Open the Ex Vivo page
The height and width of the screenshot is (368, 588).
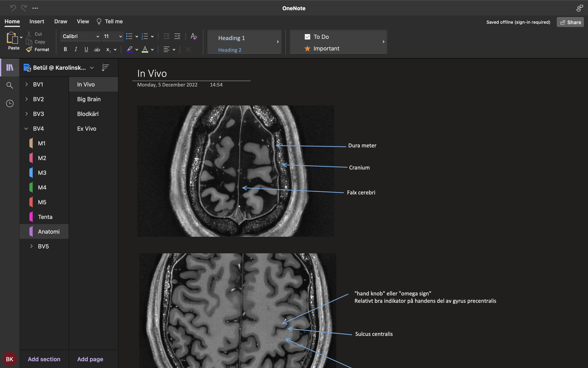(94, 129)
